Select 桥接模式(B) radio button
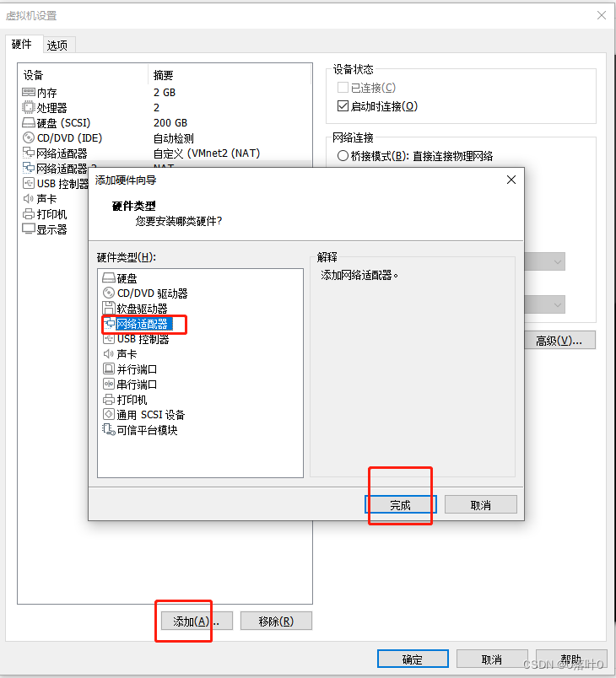Viewport: 616px width, 678px height. point(343,156)
